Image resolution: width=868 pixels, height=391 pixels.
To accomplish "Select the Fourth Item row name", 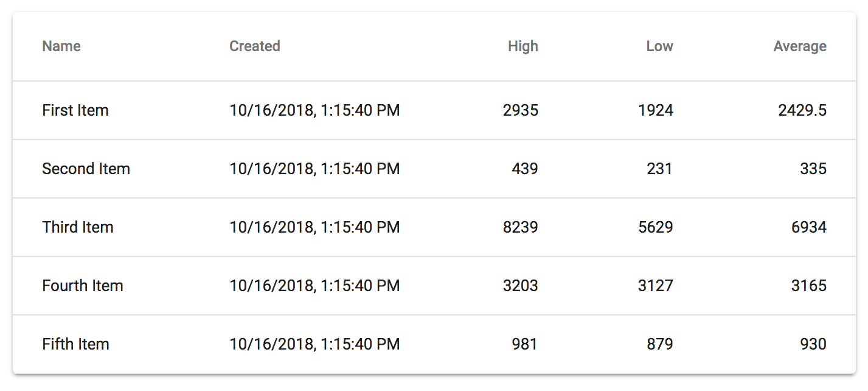I will click(x=83, y=286).
